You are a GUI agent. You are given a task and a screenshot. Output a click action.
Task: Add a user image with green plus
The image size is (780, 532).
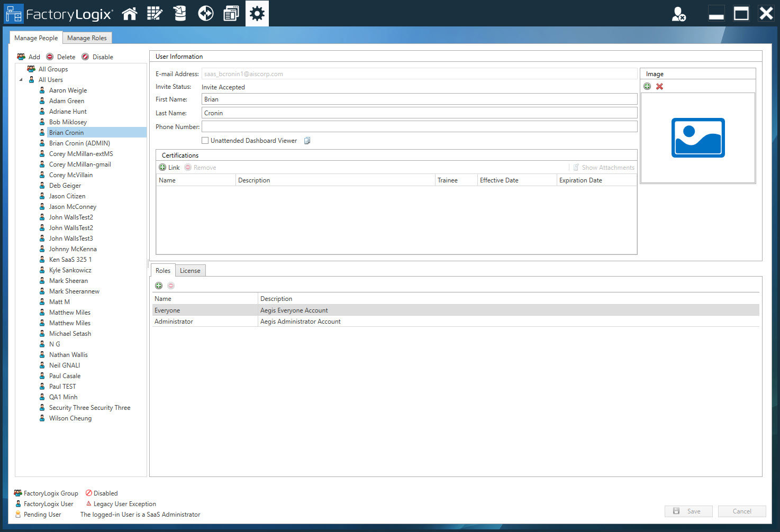point(647,86)
